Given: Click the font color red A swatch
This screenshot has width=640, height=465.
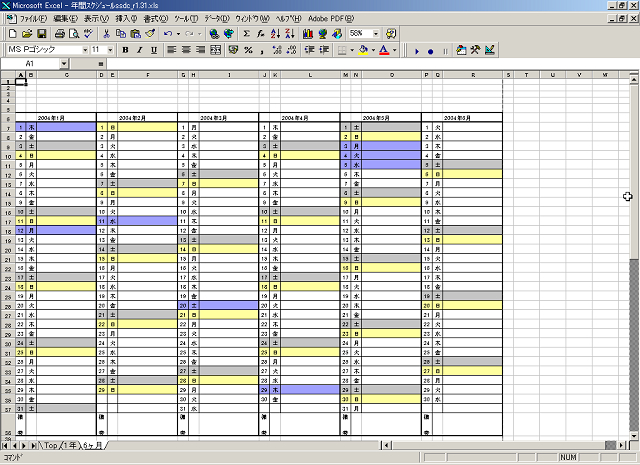Looking at the screenshot, I should [x=384, y=49].
